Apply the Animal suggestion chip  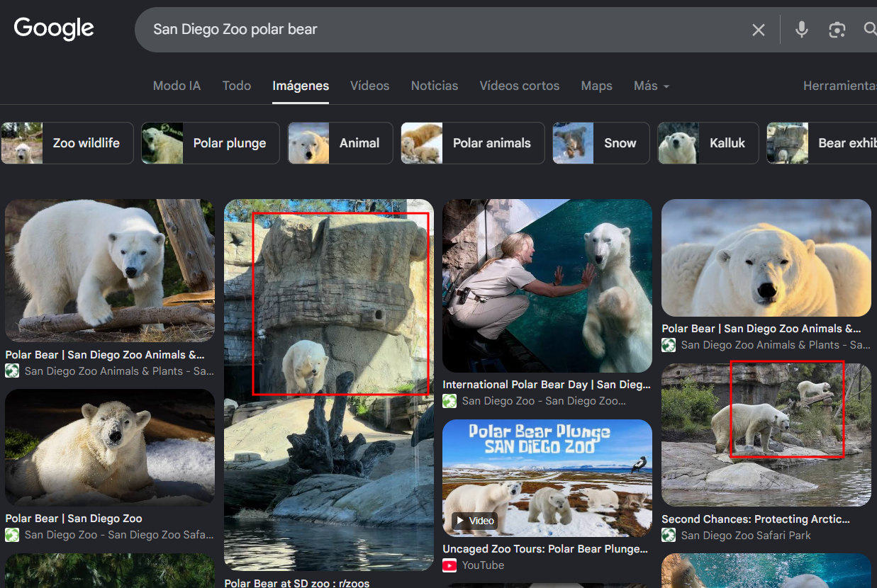340,143
